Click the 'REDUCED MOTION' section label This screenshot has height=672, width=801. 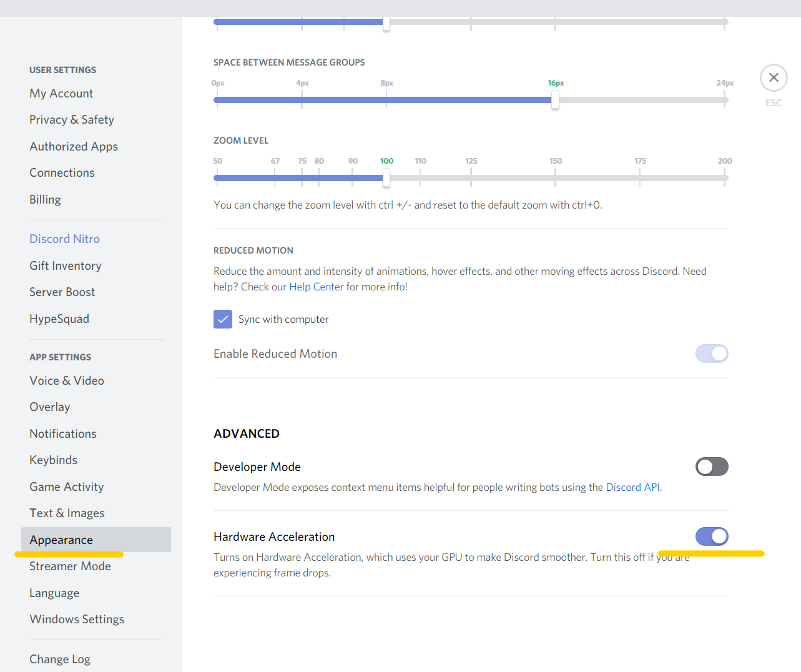253,250
